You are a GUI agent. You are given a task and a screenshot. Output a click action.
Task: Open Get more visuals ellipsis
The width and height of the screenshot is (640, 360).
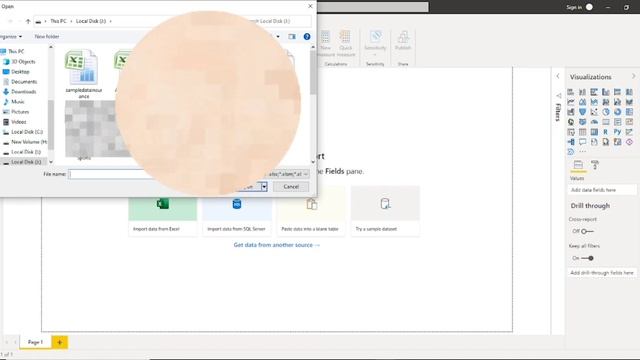(x=582, y=152)
